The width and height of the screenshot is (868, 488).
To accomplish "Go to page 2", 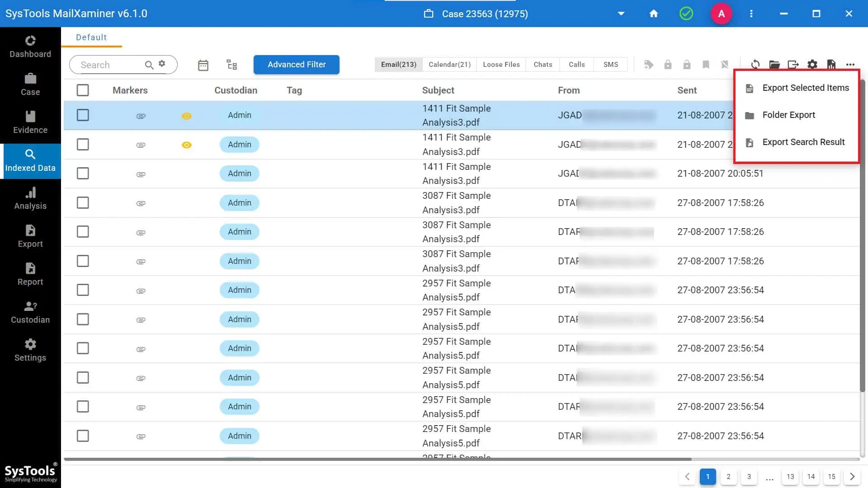I will (728, 477).
